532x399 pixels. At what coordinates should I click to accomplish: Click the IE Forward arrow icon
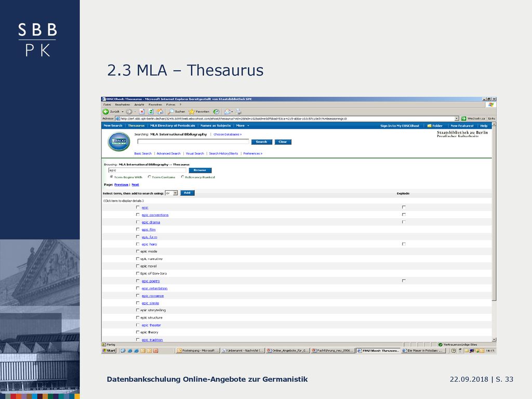coord(129,112)
